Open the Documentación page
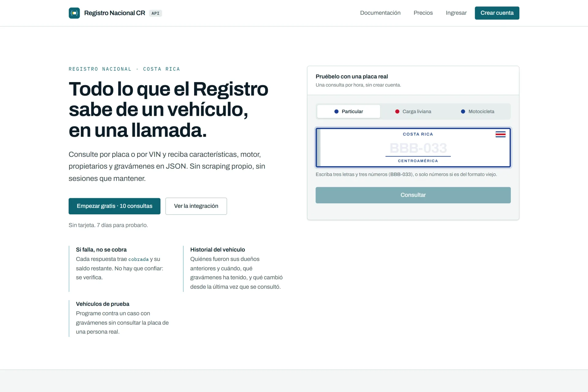The height and width of the screenshot is (392, 588). (380, 13)
